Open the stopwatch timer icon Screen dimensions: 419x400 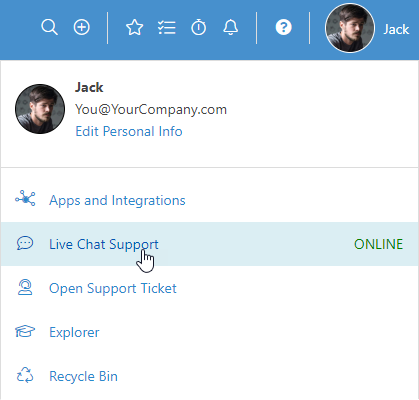199,27
